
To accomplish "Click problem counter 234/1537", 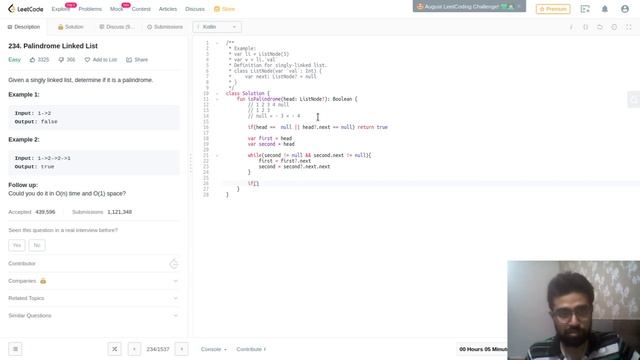I will (x=158, y=349).
